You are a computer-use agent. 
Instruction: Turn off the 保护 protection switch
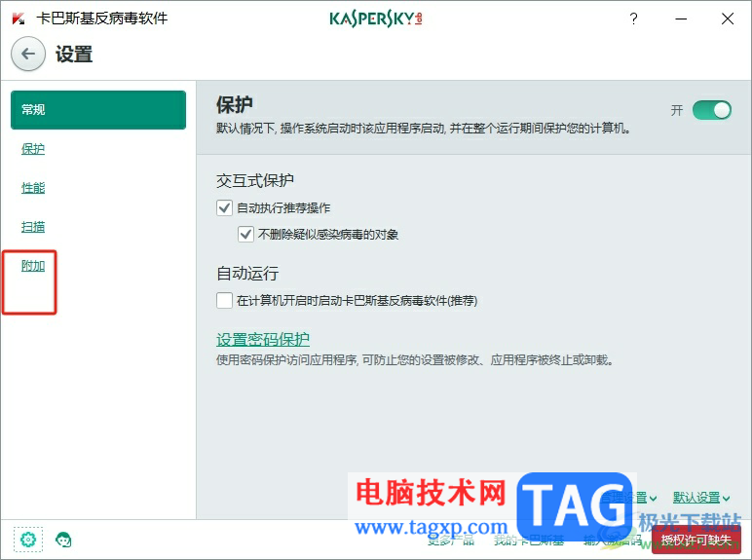pyautogui.click(x=712, y=110)
